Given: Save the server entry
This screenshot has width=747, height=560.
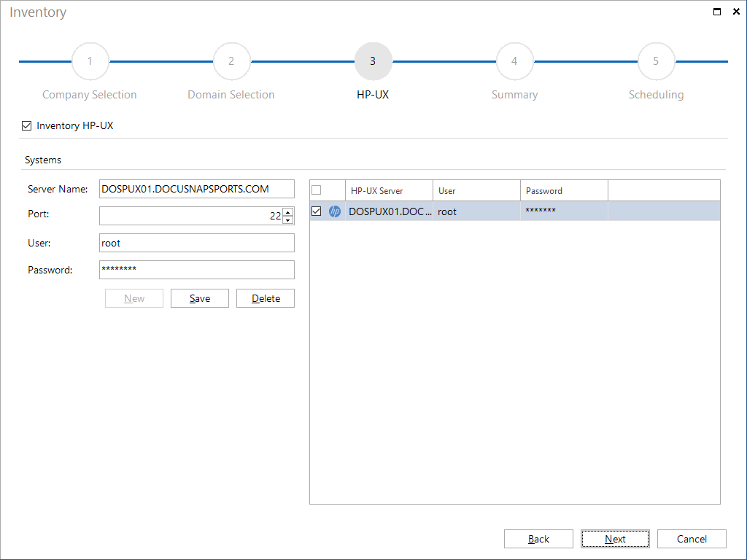Looking at the screenshot, I should click(200, 298).
